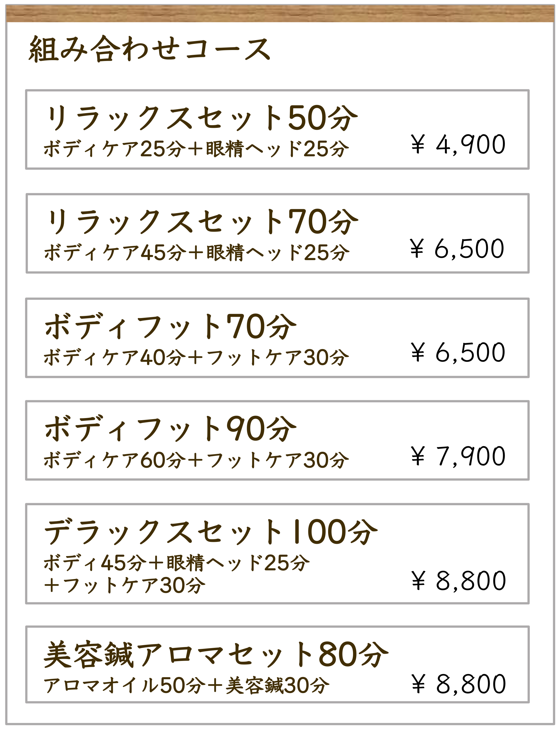Click the ¥6,500 price of ボディフット70分

tap(458, 353)
